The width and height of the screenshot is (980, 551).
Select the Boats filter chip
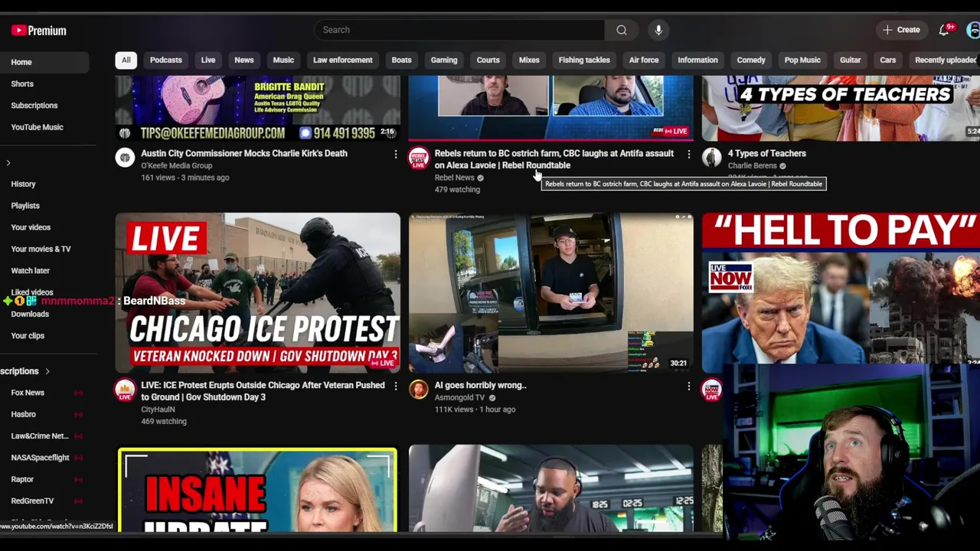tap(401, 60)
